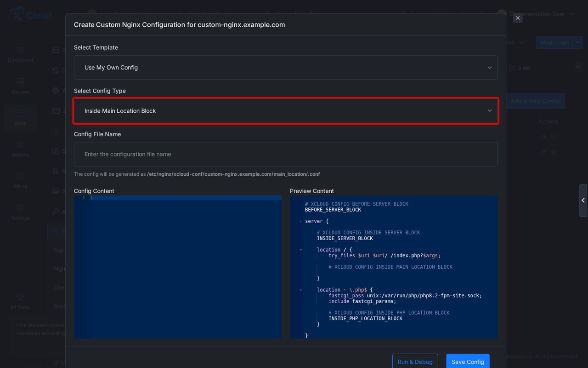The image size is (588, 368).
Task: Click the Sites icon in the sidebar
Action: coord(20,113)
